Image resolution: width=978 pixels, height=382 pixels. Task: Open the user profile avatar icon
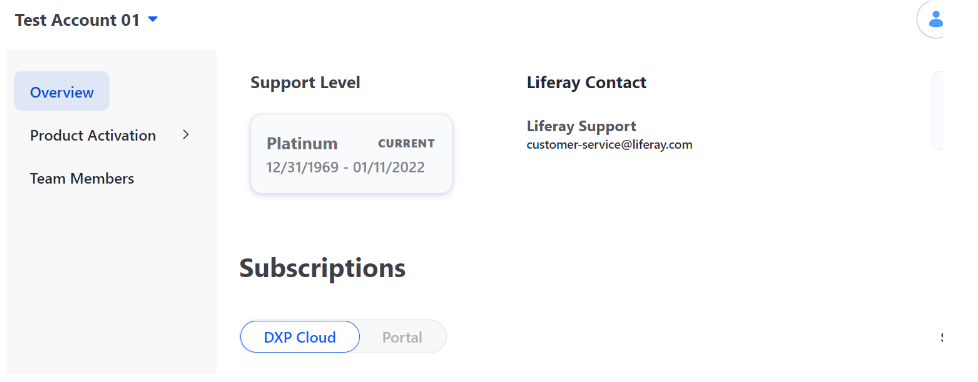(x=931, y=19)
